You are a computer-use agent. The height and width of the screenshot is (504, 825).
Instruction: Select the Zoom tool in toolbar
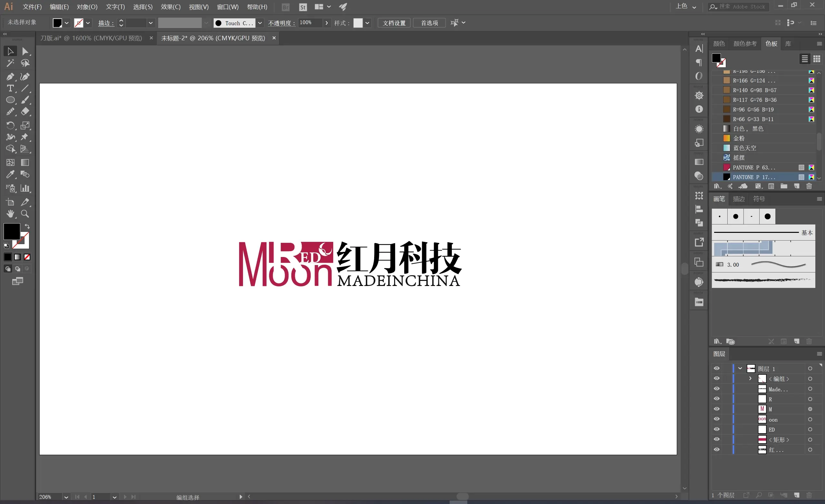25,214
